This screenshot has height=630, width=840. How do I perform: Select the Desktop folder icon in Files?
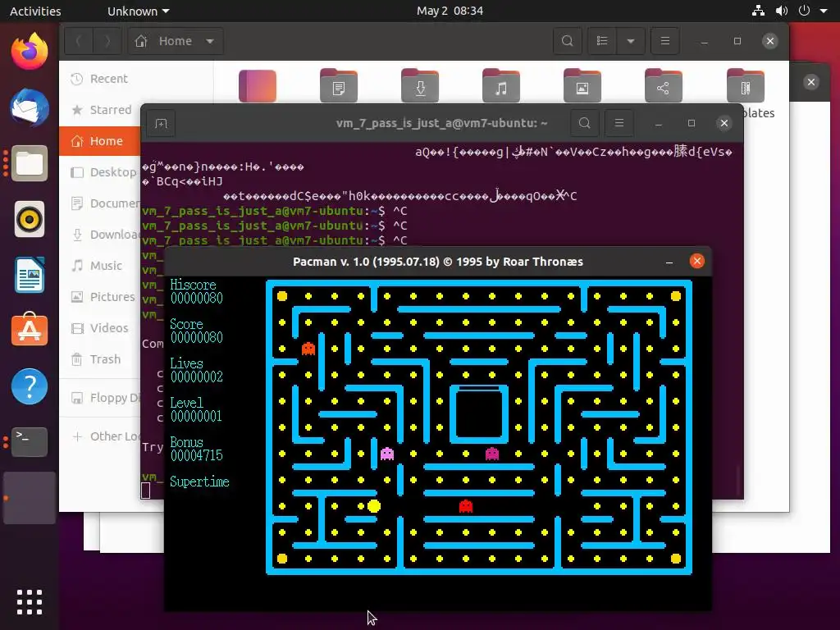tap(258, 85)
